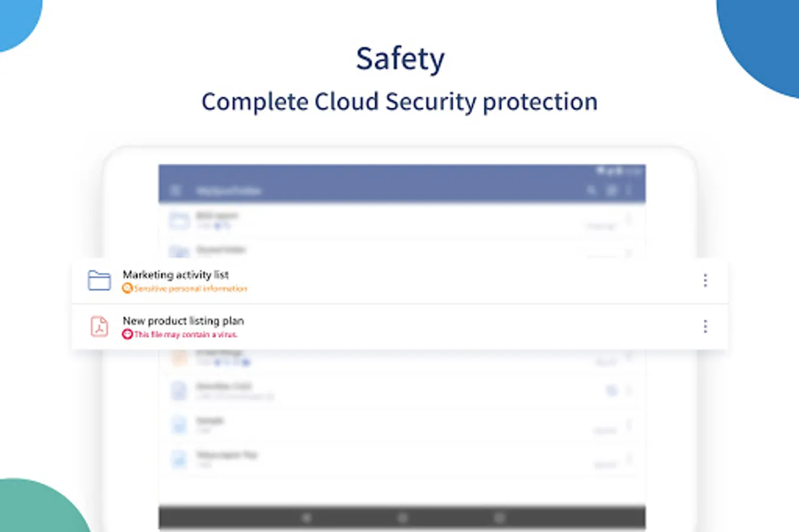Open options for New product listing plan
This screenshot has width=799, height=532.
click(x=705, y=326)
